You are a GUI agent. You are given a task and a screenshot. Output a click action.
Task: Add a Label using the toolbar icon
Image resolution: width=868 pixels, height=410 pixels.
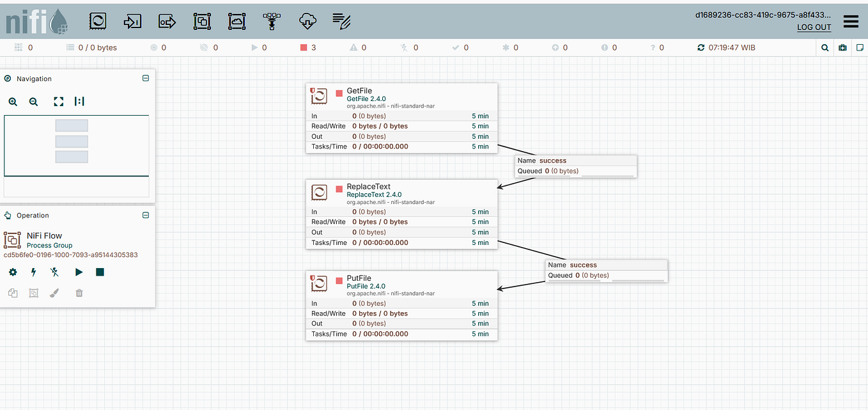341,20
